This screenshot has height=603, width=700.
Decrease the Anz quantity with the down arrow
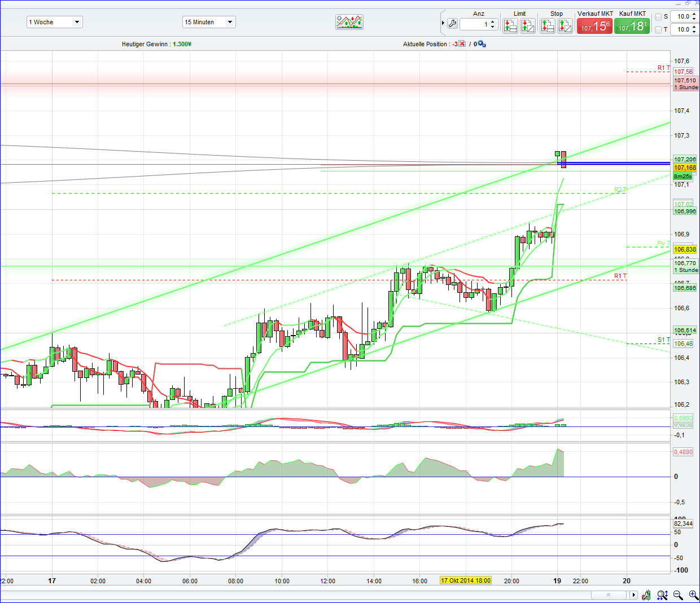(x=493, y=27)
